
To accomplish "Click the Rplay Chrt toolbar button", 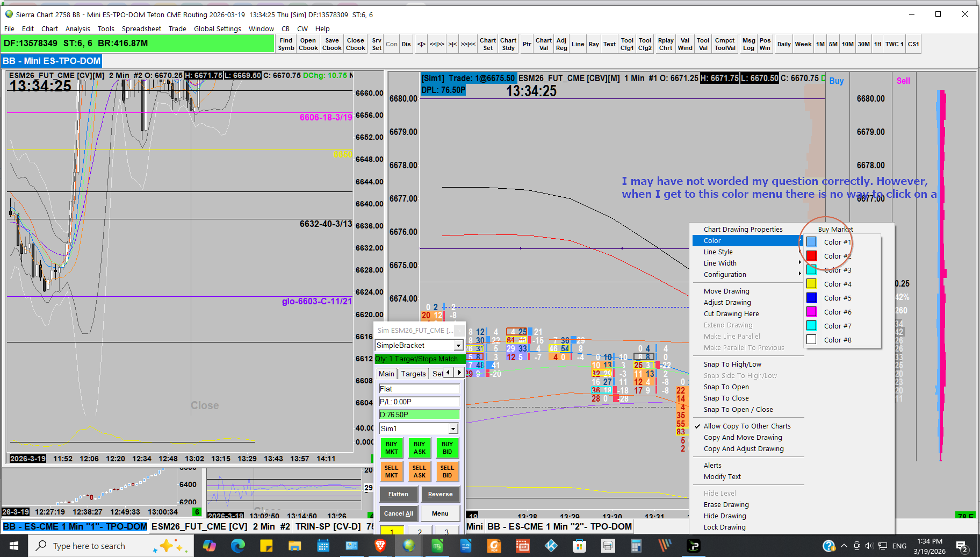I will click(666, 44).
